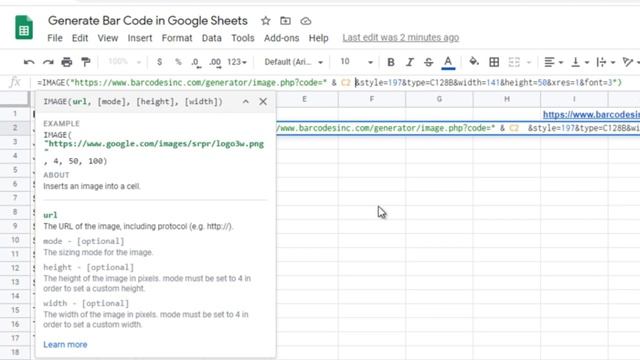Image resolution: width=640 pixels, height=360 pixels.
Task: Open the 'Last edit was 2 minutes ago' link
Action: click(x=400, y=38)
